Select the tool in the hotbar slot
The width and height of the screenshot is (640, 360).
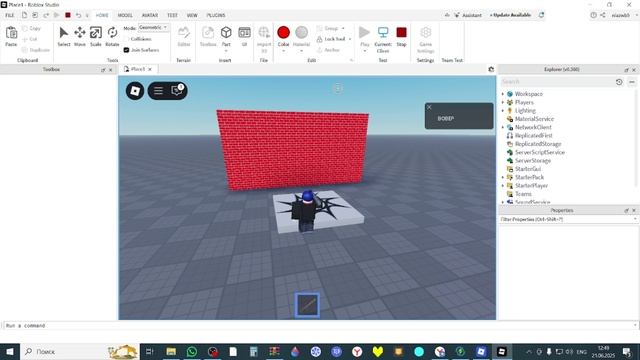click(x=307, y=305)
